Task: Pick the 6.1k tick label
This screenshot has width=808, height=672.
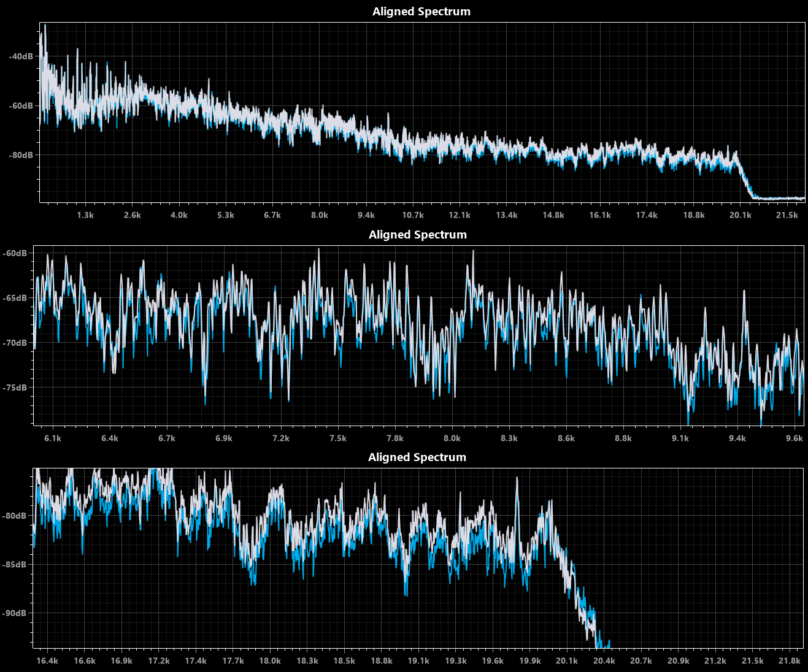Action: pos(53,438)
